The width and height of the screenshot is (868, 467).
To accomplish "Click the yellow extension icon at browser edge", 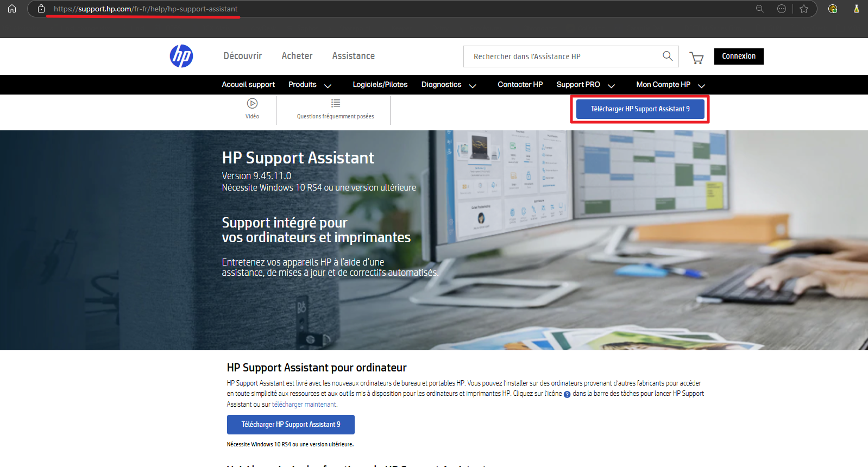I will click(857, 9).
